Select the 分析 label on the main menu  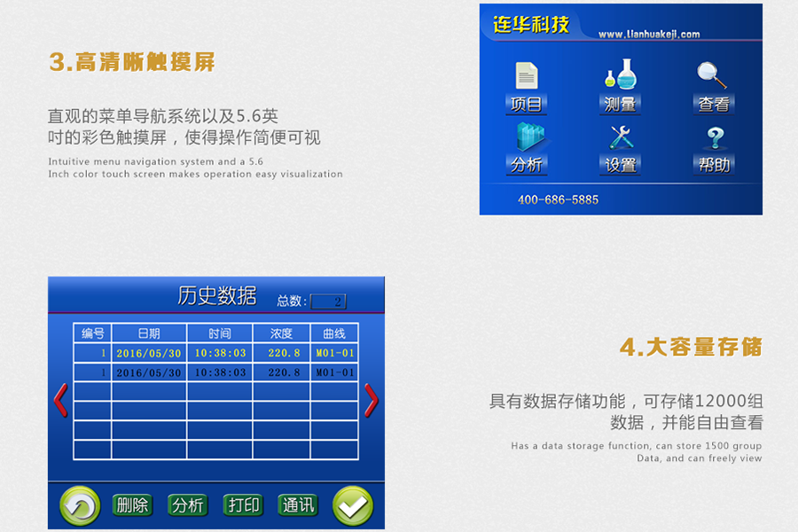click(526, 165)
